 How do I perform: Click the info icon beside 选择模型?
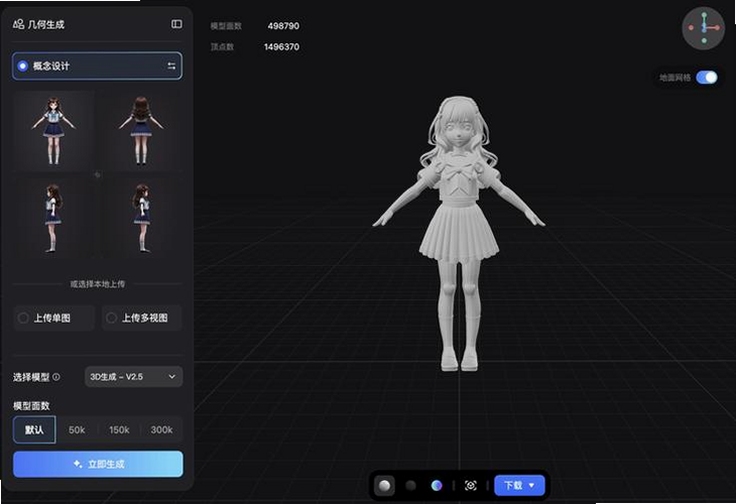point(56,377)
